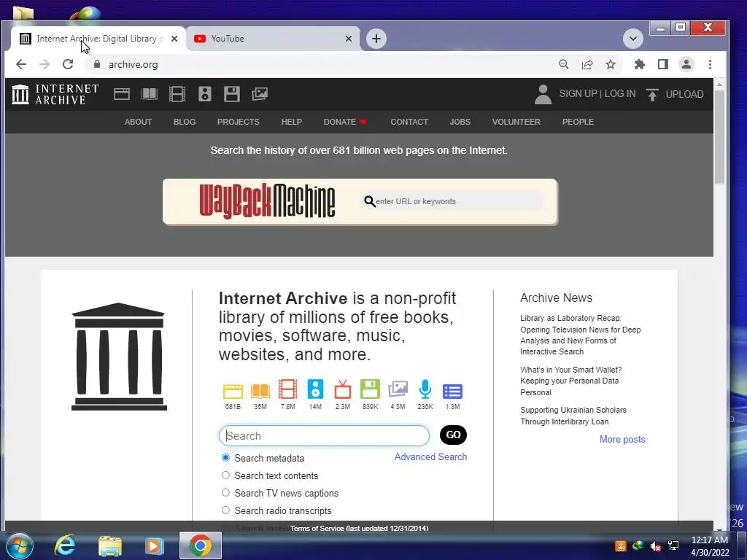The width and height of the screenshot is (747, 560).
Task: Select the TV icon labeled 2.3M
Action: [343, 389]
